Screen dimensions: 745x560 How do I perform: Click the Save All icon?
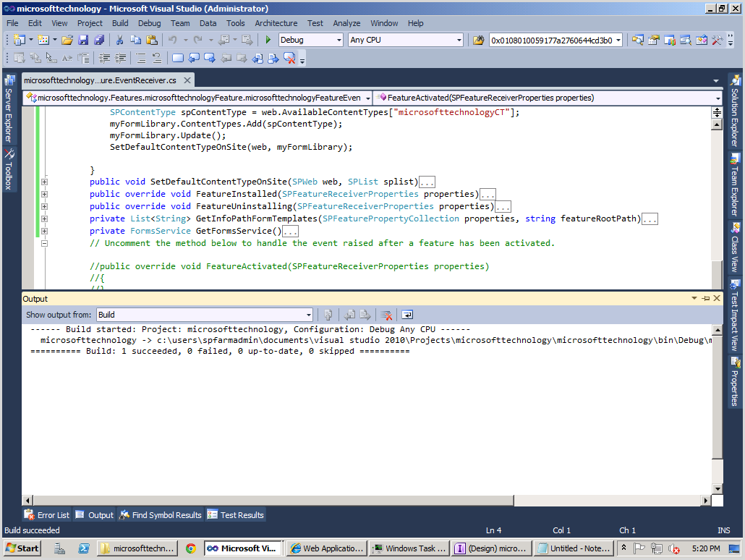coord(99,41)
